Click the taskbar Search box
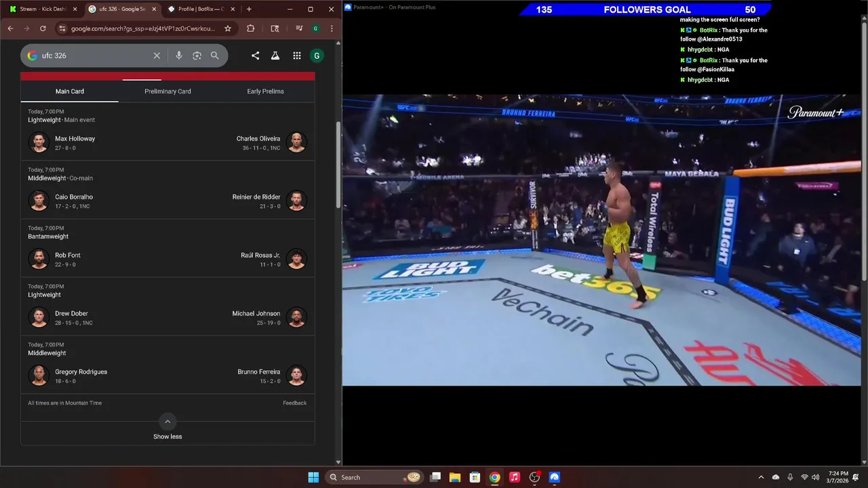The image size is (868, 488). (375, 477)
